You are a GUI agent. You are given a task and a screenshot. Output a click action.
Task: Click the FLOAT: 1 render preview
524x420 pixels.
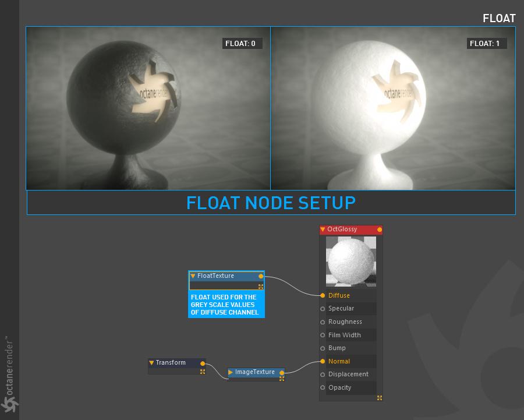(x=393, y=108)
